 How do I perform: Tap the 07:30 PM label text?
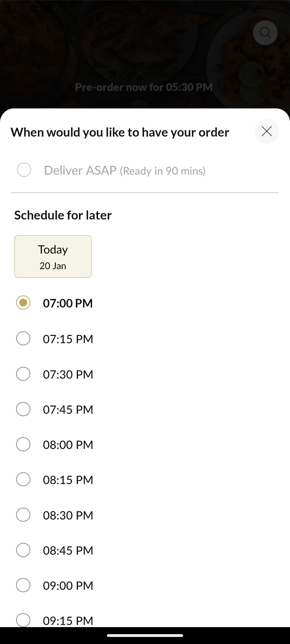click(x=68, y=374)
